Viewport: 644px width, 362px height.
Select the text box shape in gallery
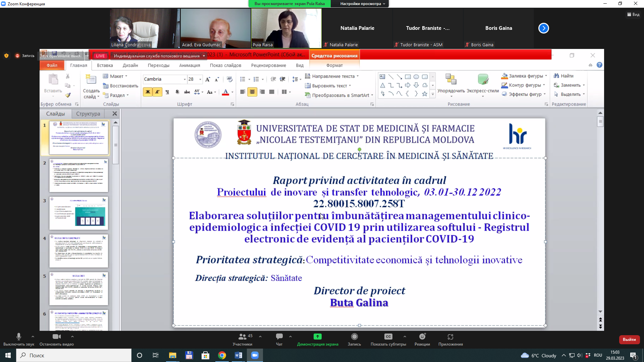(382, 77)
